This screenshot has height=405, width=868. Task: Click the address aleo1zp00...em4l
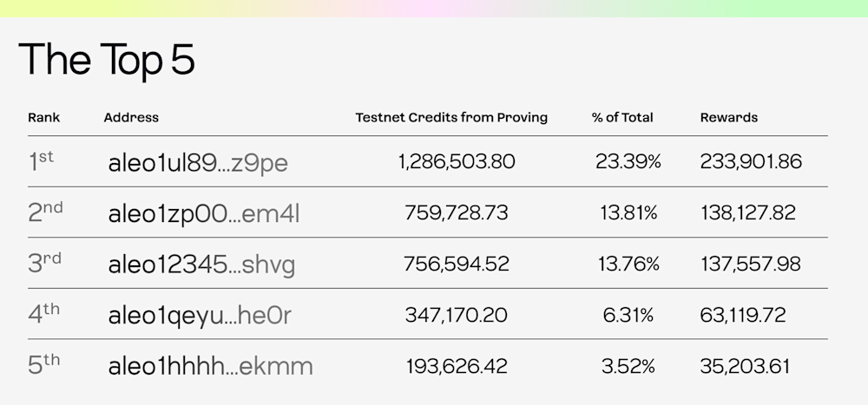204,213
